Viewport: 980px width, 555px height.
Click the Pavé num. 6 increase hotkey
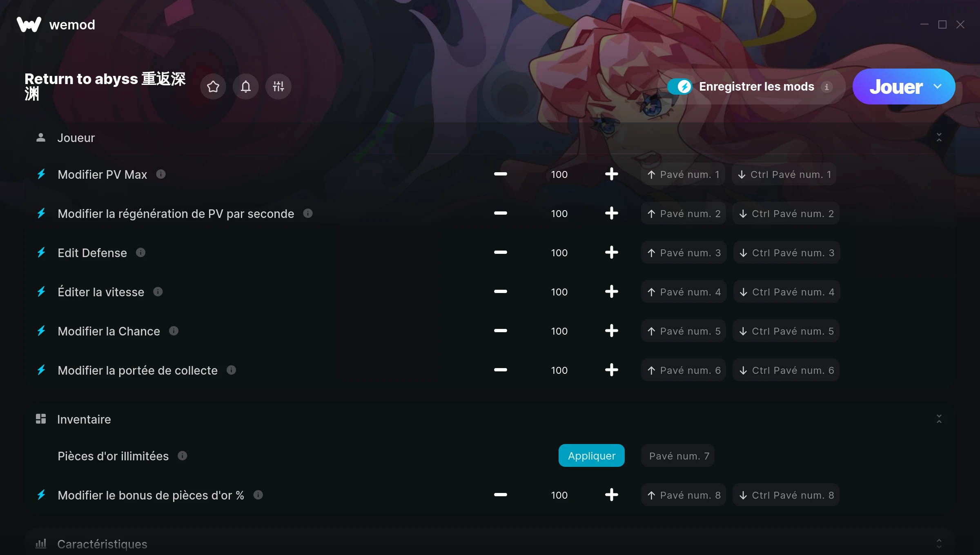click(684, 370)
